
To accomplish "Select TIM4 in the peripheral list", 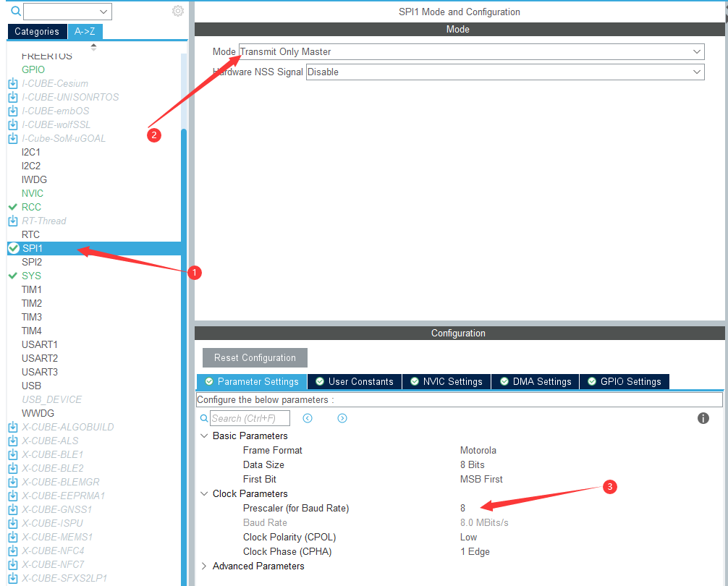I will 32,331.
